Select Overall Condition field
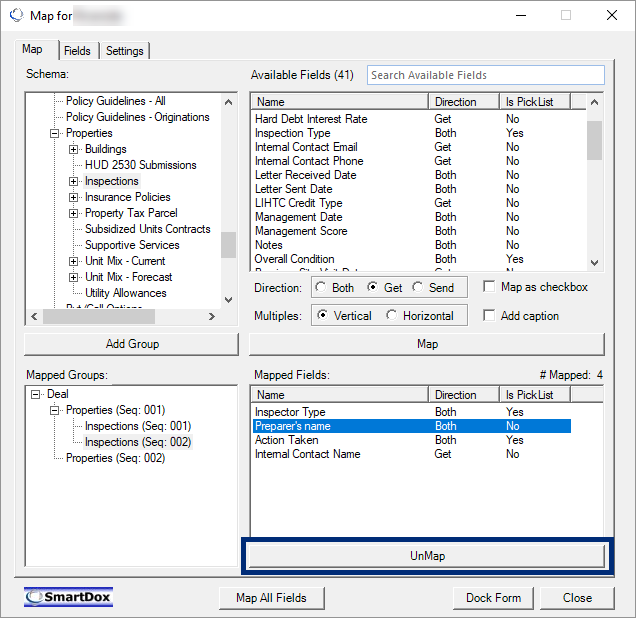636x618 pixels. 294,259
